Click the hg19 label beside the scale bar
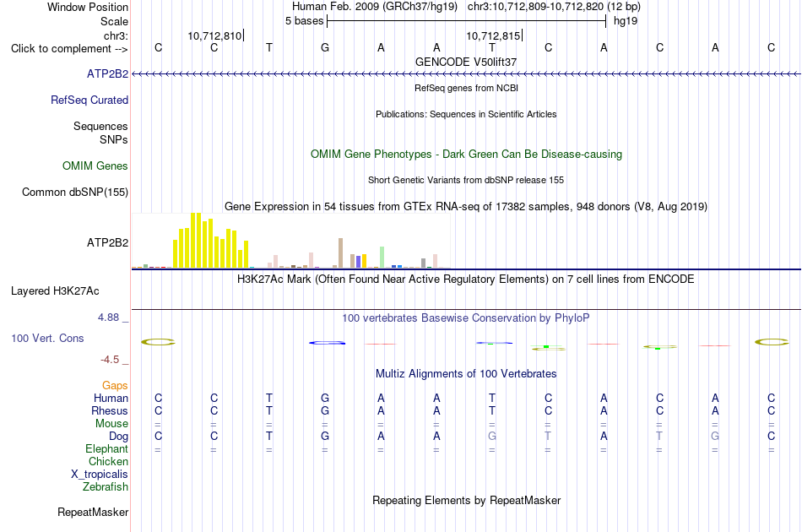Image resolution: width=802 pixels, height=532 pixels. pos(626,21)
